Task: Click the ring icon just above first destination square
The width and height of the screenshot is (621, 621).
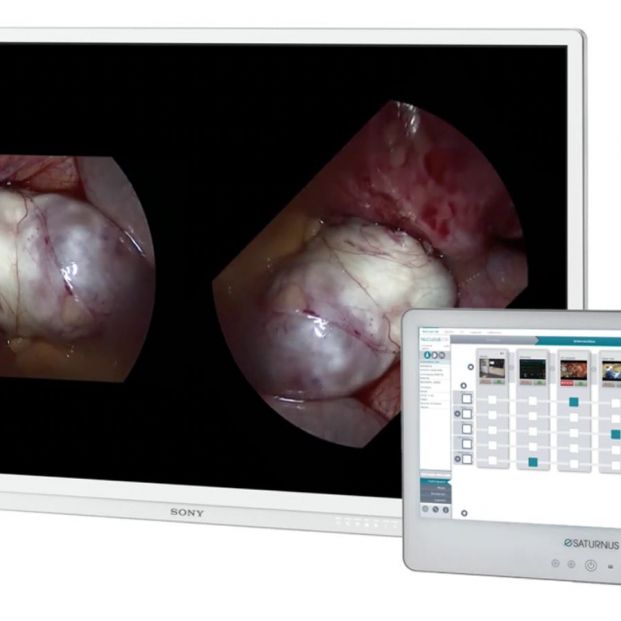Action: point(464,386)
